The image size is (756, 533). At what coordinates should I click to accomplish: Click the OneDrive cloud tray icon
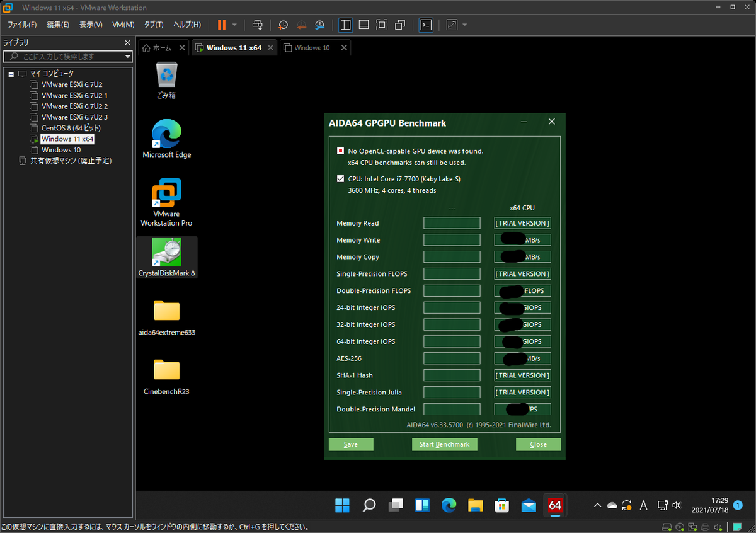[612, 505]
